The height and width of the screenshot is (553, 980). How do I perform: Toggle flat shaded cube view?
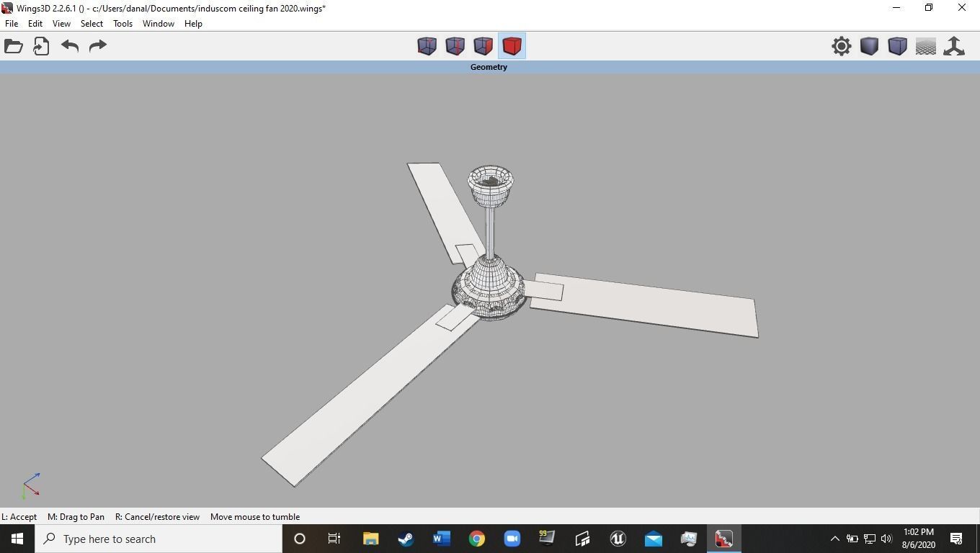pyautogui.click(x=869, y=46)
